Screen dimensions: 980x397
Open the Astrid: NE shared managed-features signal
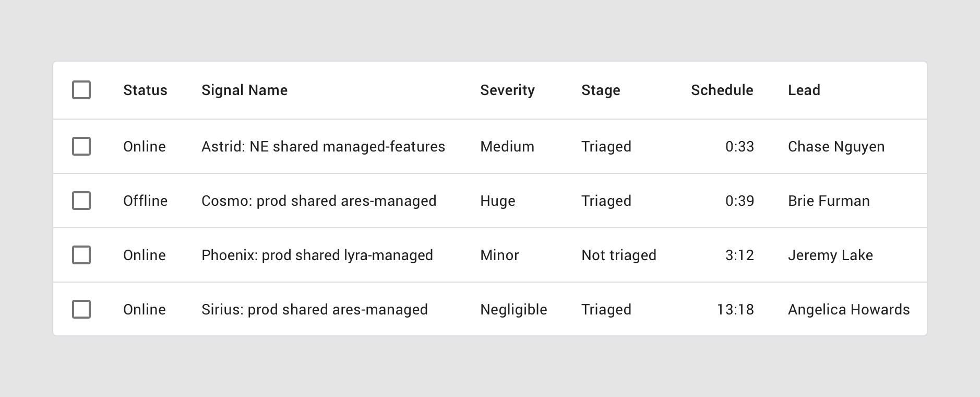tap(323, 146)
